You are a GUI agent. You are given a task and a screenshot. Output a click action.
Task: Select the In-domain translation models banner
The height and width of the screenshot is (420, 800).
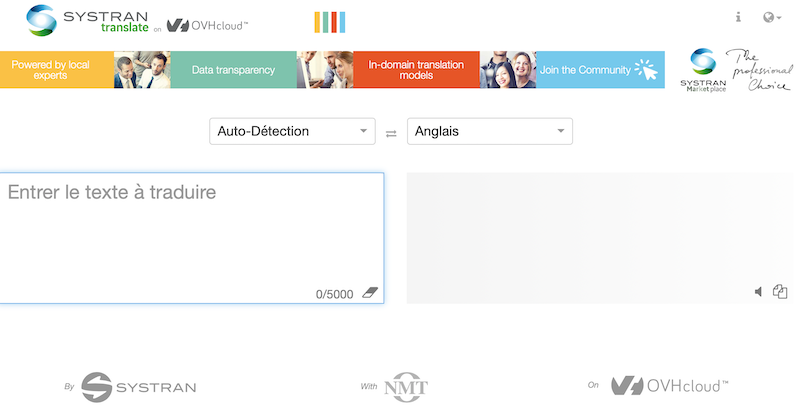click(416, 70)
